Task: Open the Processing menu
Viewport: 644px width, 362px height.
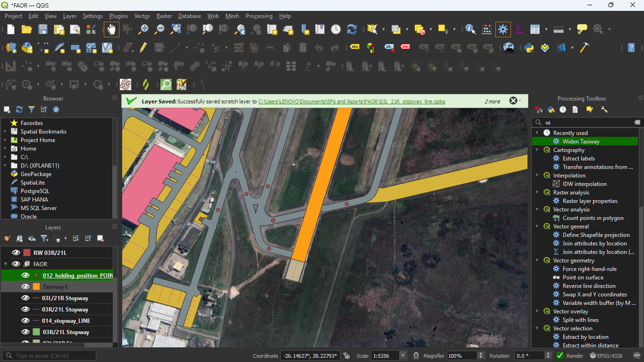Action: tap(259, 16)
